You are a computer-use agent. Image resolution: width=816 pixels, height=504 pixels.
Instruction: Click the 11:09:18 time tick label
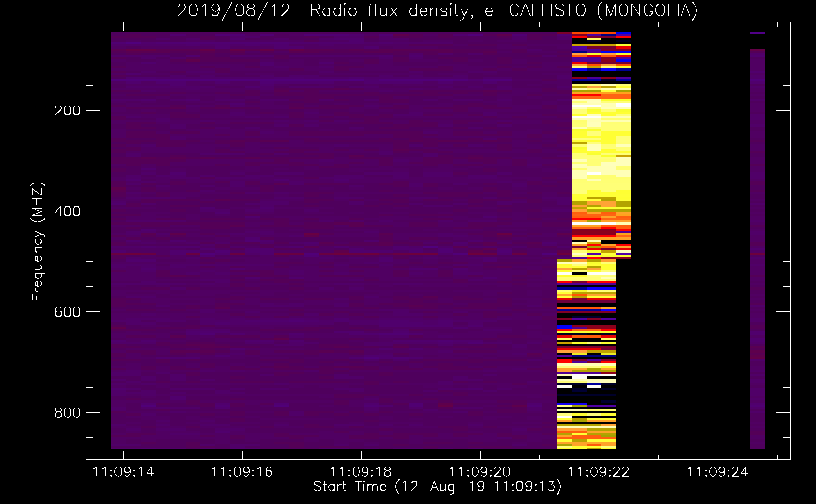click(x=361, y=472)
